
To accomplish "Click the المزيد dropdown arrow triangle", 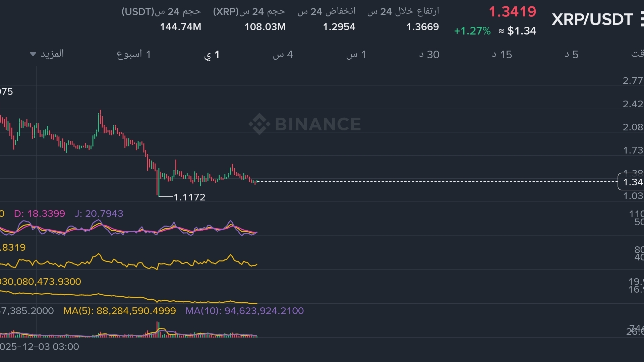I will pos(33,54).
